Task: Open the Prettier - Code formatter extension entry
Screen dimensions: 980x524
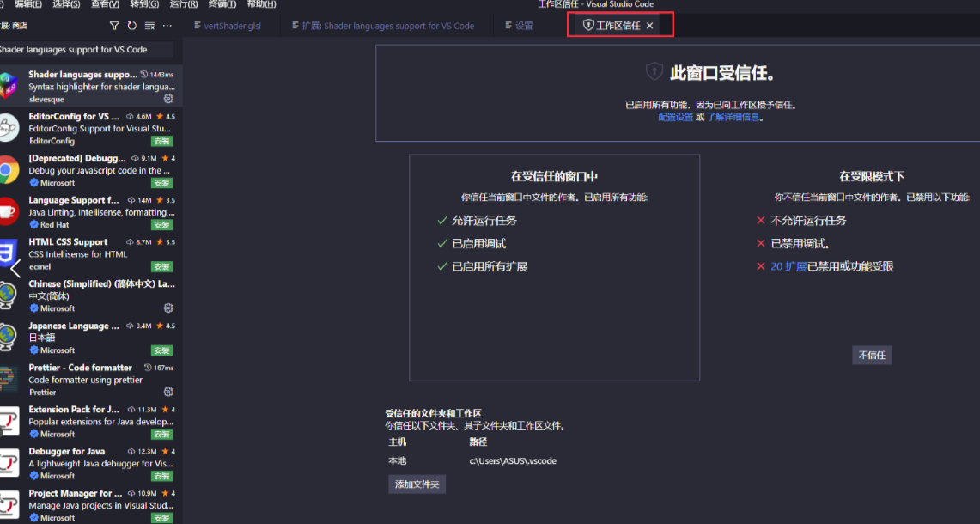Action: 91,380
